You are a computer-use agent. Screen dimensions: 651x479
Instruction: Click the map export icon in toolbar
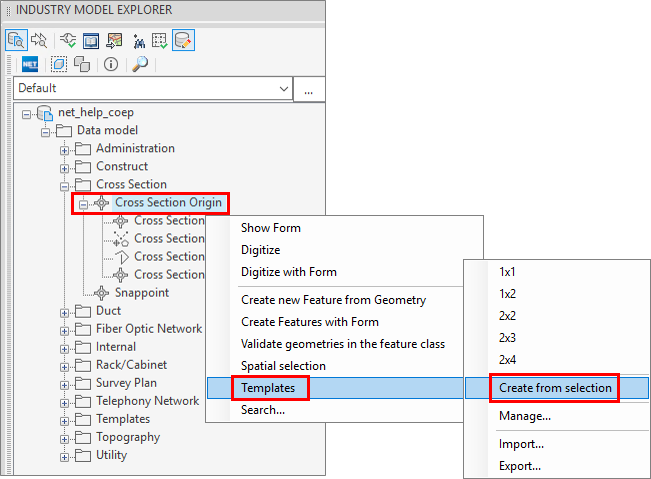point(114,41)
